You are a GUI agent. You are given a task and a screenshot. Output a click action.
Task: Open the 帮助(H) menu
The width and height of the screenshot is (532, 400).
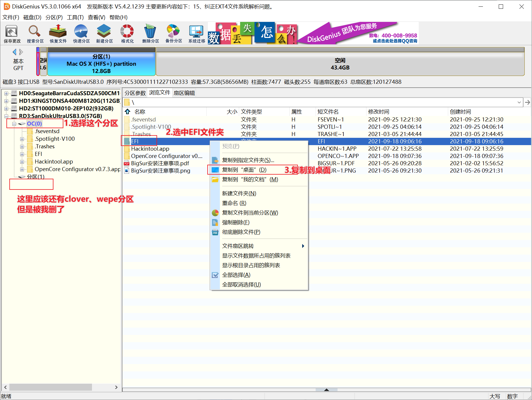tap(119, 17)
